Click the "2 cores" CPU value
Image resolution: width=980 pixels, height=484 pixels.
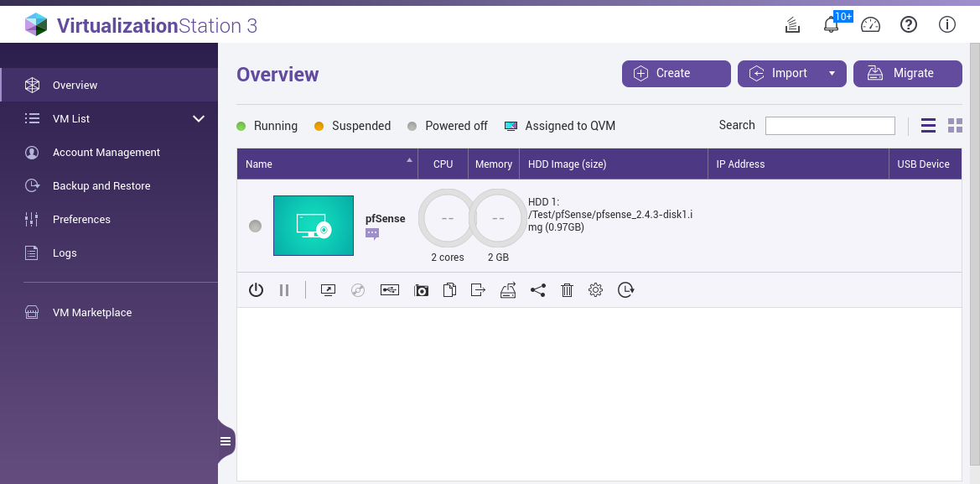[448, 257]
